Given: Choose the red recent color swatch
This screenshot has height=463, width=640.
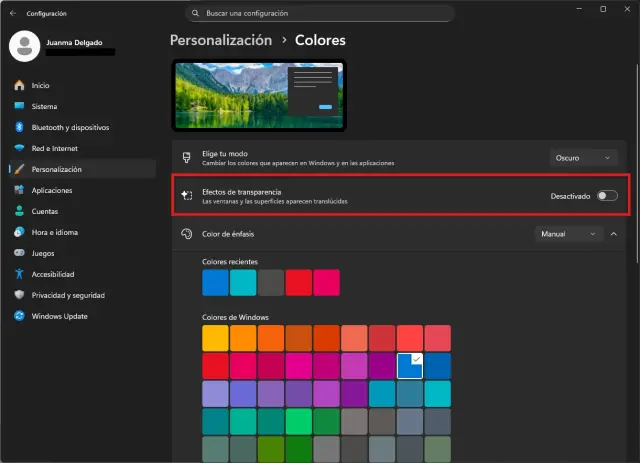Looking at the screenshot, I should coord(299,283).
